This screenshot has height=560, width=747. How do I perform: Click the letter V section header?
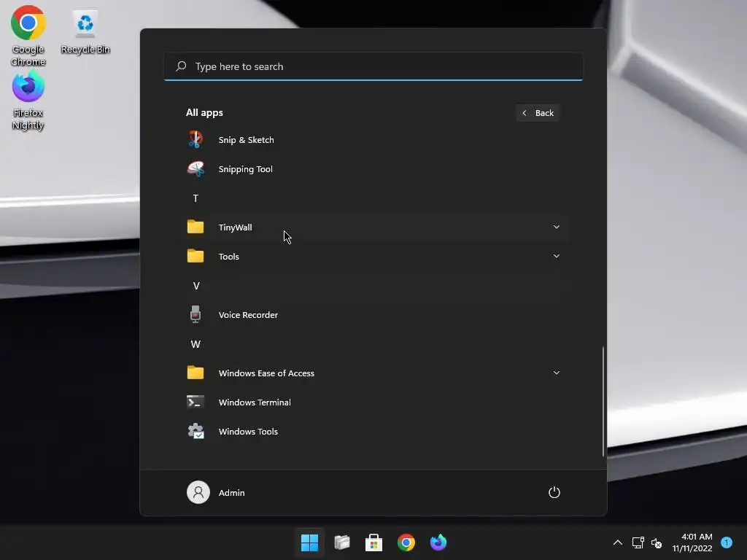tap(196, 286)
